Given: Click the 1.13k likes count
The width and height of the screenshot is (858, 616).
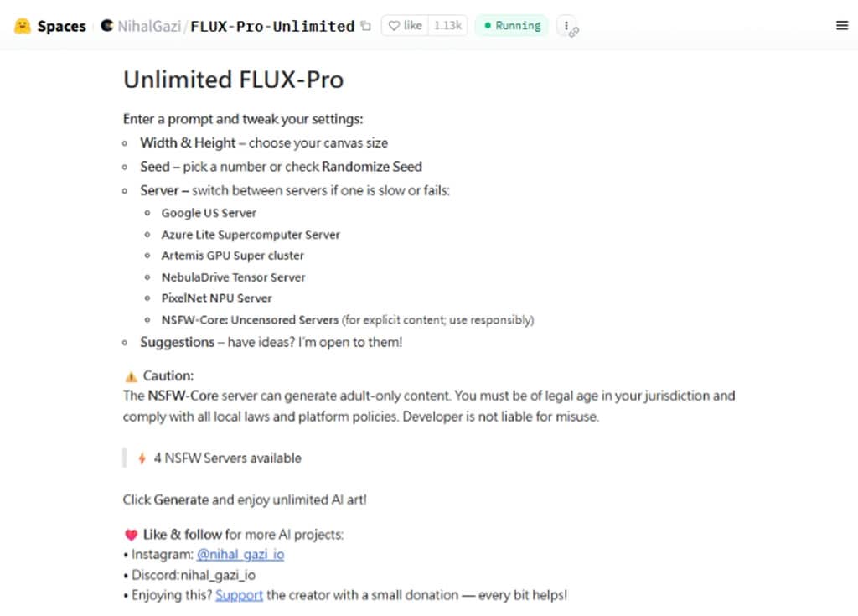Looking at the screenshot, I should [447, 26].
